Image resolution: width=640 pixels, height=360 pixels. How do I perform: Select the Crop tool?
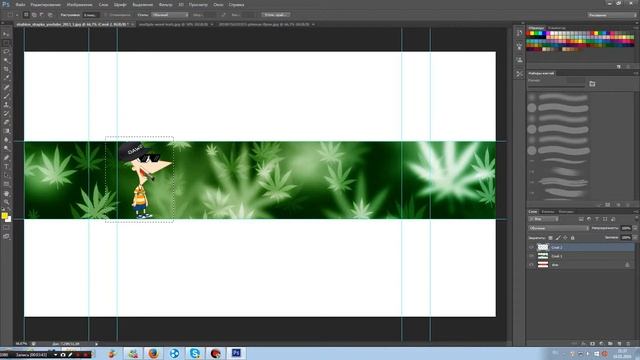tap(6, 69)
